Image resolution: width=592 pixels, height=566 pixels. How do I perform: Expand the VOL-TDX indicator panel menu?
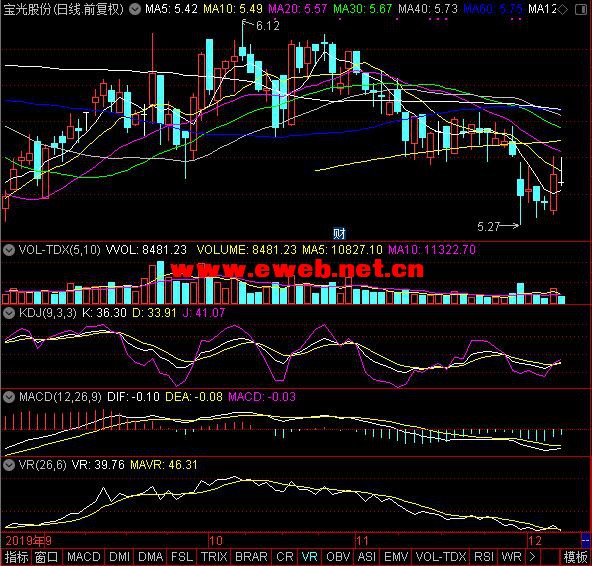point(9,250)
